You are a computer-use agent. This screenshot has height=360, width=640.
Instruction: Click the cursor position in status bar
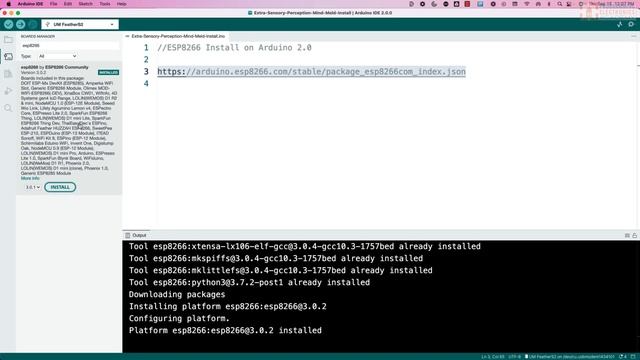click(x=493, y=357)
